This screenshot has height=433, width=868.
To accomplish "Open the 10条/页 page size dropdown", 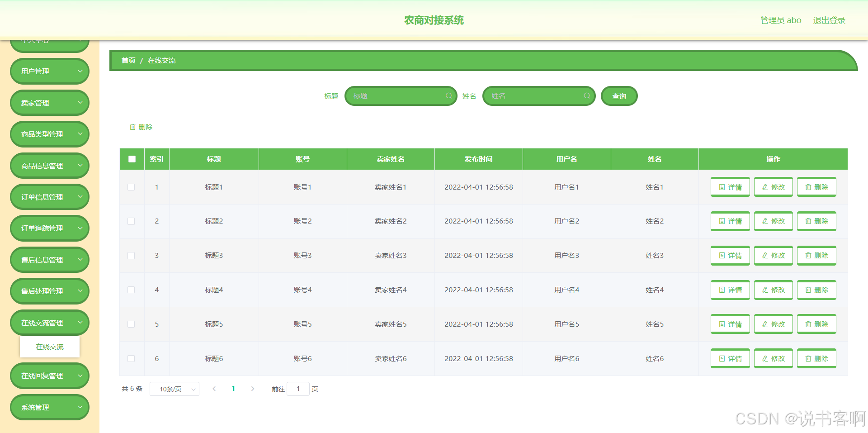I will pyautogui.click(x=174, y=389).
